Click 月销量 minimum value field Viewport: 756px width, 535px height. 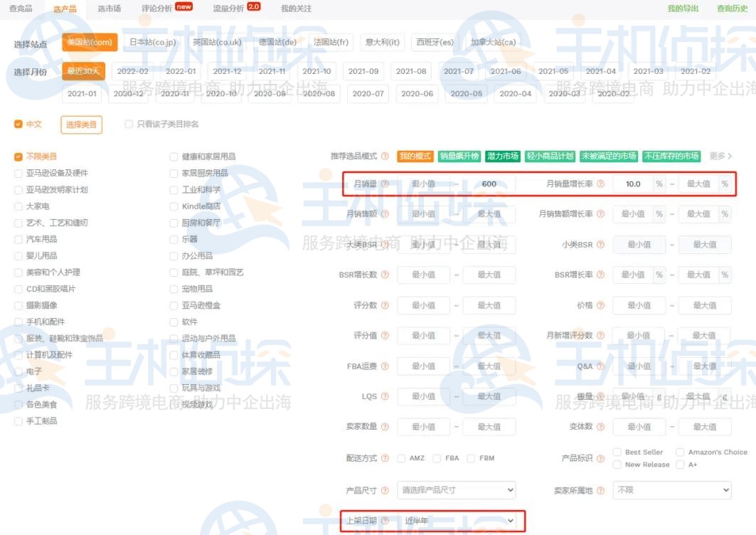click(424, 184)
